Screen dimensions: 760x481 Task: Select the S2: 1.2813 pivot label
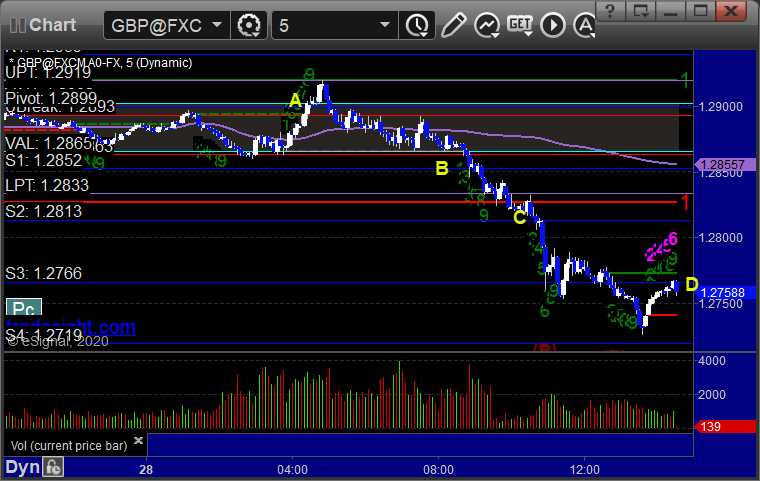click(44, 211)
